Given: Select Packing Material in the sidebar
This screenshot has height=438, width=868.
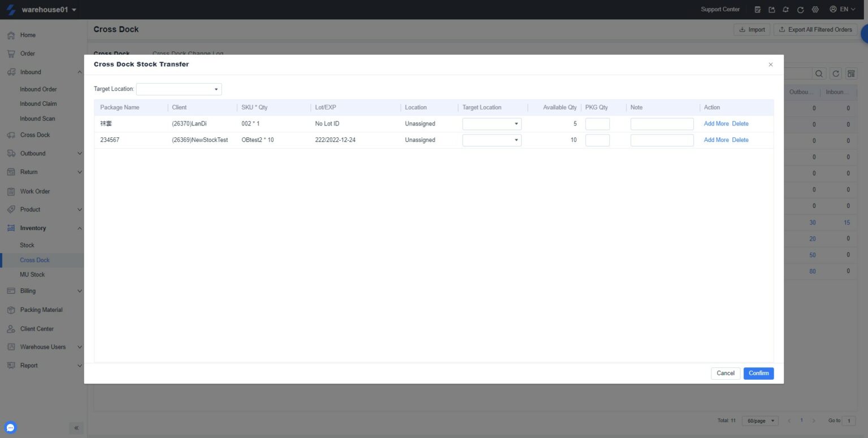Looking at the screenshot, I should pyautogui.click(x=41, y=310).
